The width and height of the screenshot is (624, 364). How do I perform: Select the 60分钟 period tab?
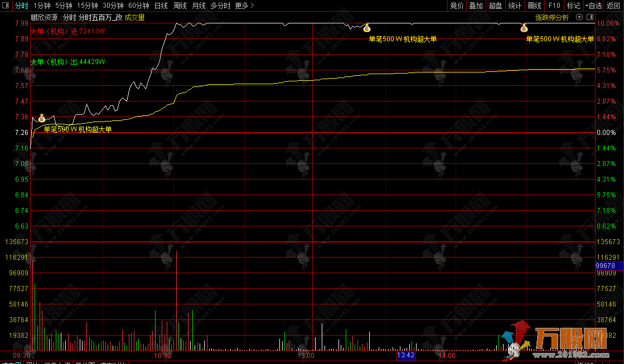139,6
